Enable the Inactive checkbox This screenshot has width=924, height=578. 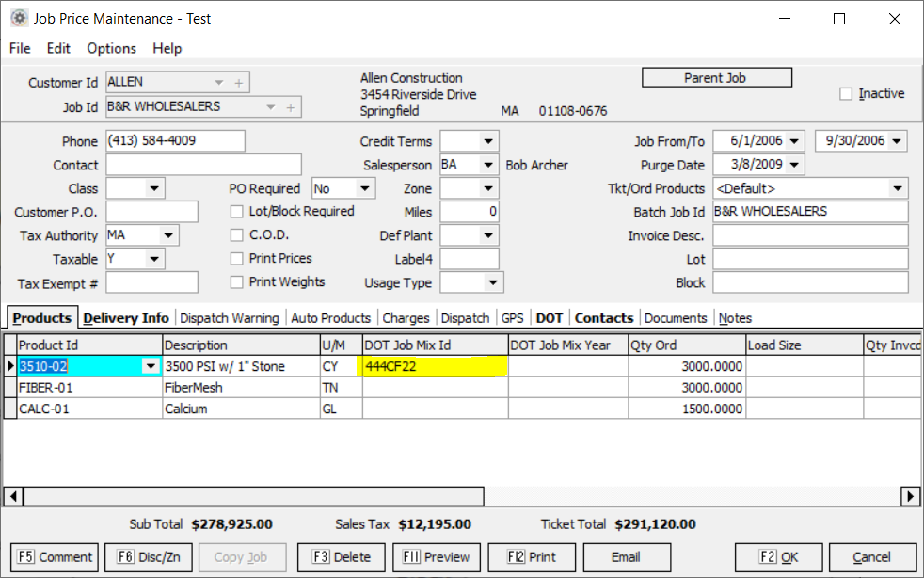(846, 94)
